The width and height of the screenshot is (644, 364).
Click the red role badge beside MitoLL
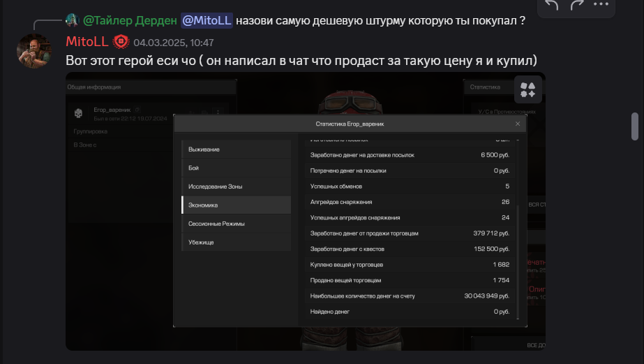pyautogui.click(x=121, y=41)
